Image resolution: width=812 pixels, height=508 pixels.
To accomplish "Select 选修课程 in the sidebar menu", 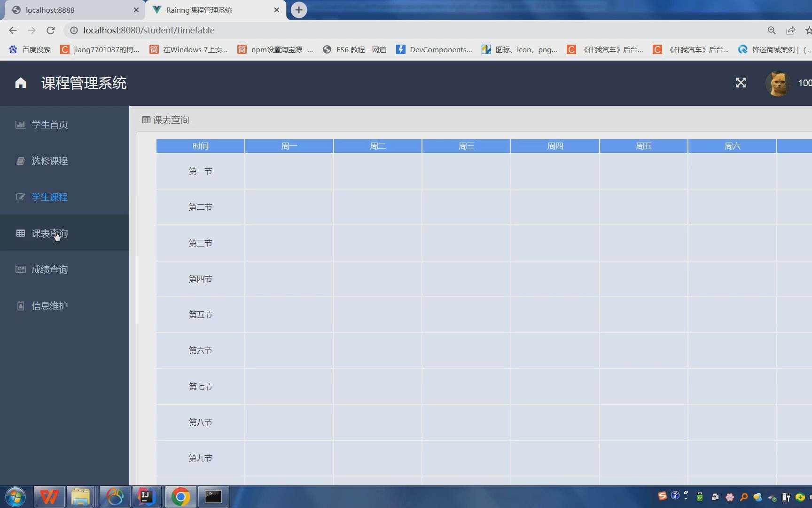I will coord(49,160).
